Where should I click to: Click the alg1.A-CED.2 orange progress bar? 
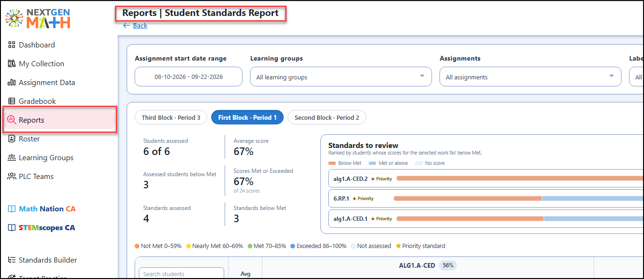(520, 178)
